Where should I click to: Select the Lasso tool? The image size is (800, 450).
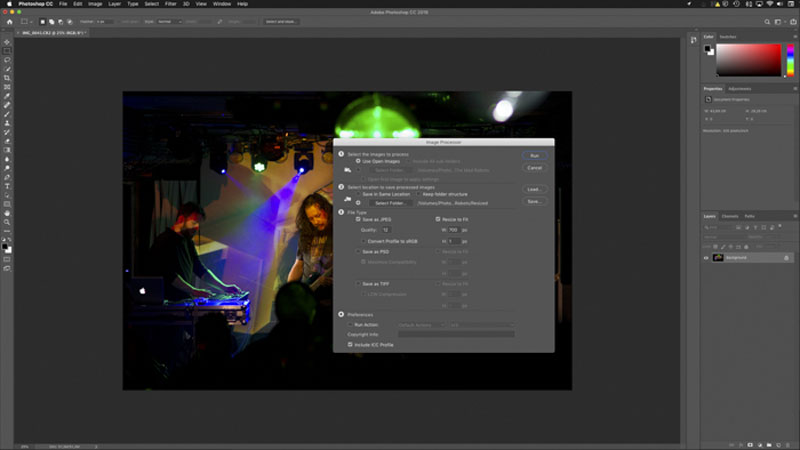pos(7,60)
